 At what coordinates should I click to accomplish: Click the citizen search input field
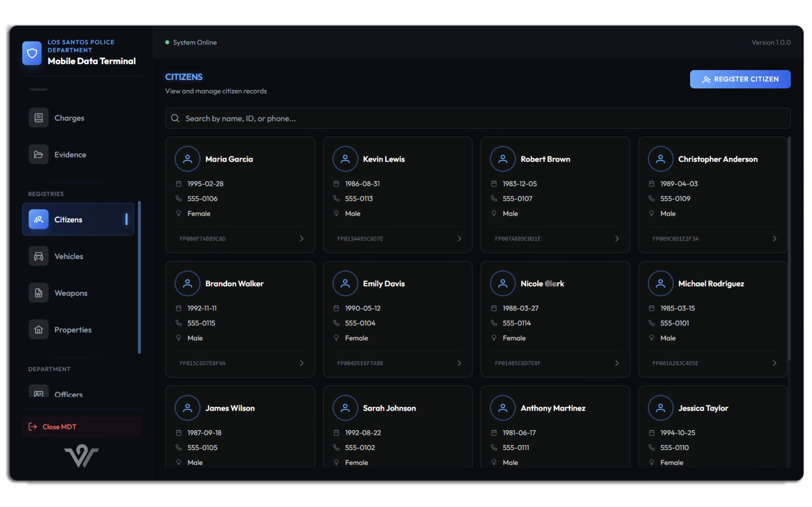click(x=470, y=118)
